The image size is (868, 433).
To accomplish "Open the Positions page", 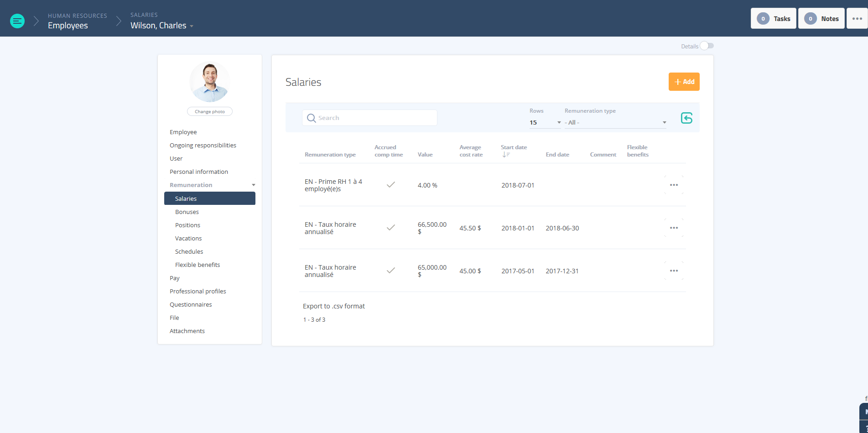I will click(x=187, y=225).
